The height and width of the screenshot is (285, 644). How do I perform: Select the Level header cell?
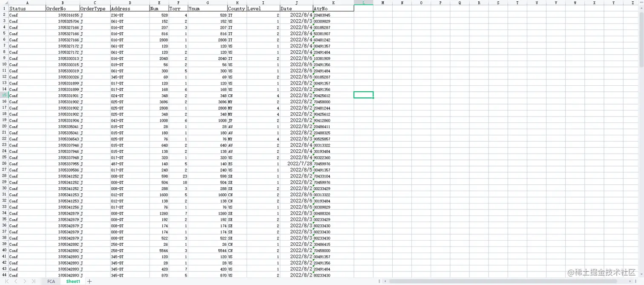263,9
